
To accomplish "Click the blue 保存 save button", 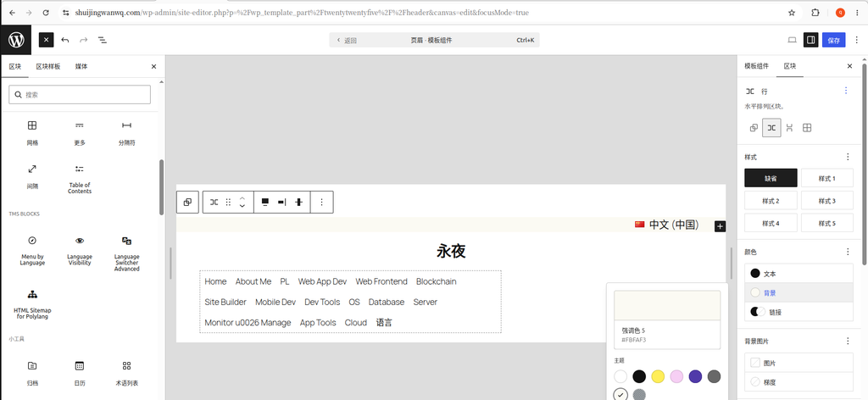I will click(x=834, y=40).
